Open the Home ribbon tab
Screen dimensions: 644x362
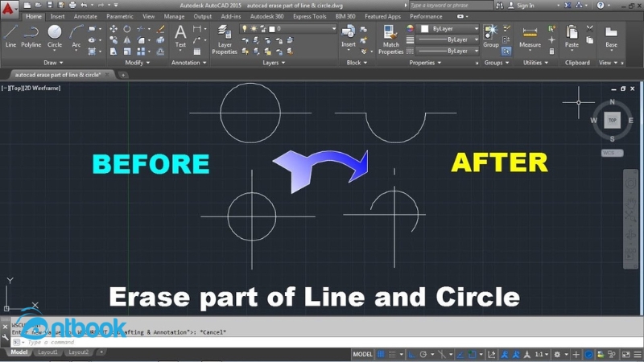34,16
